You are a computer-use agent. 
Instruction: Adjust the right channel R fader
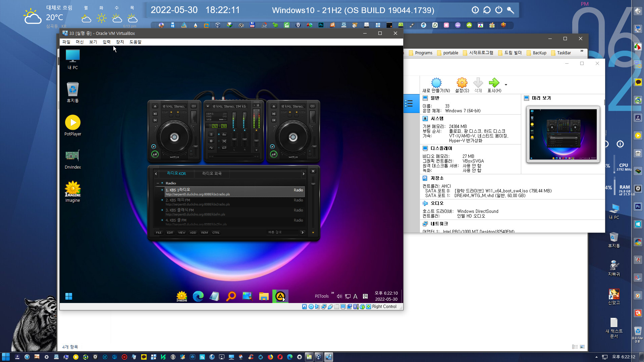[x=245, y=139]
